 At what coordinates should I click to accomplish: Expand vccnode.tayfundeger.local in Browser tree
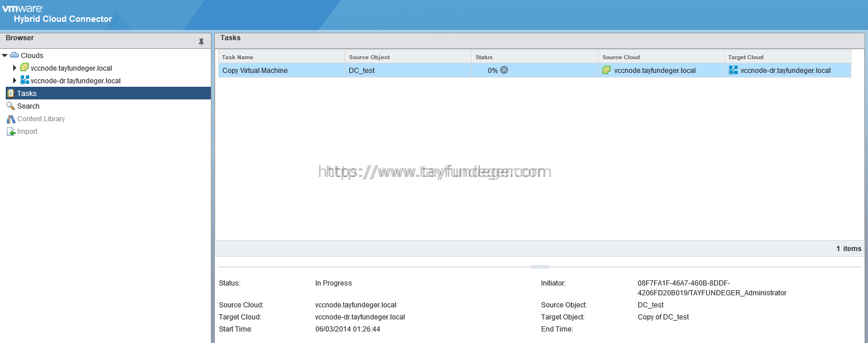point(15,68)
